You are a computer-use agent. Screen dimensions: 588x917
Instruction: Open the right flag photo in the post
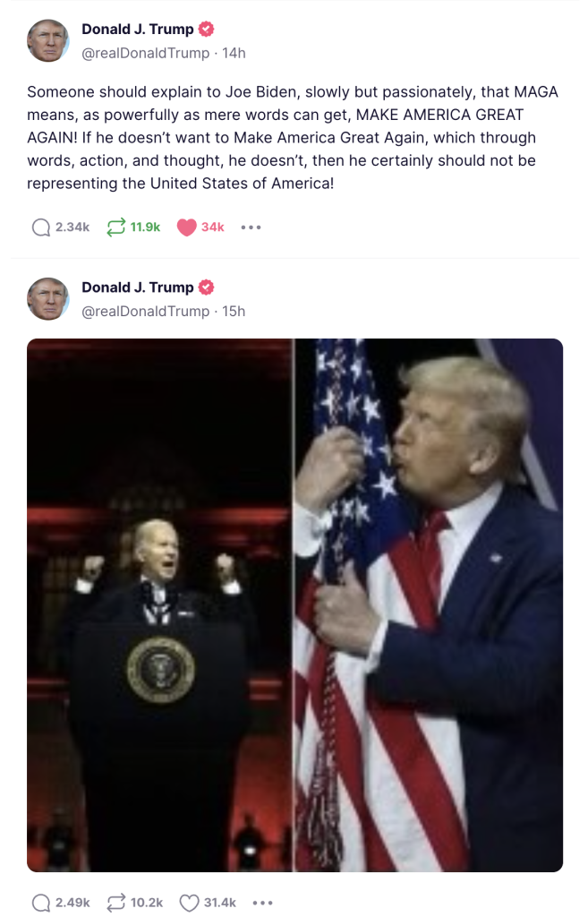429,605
